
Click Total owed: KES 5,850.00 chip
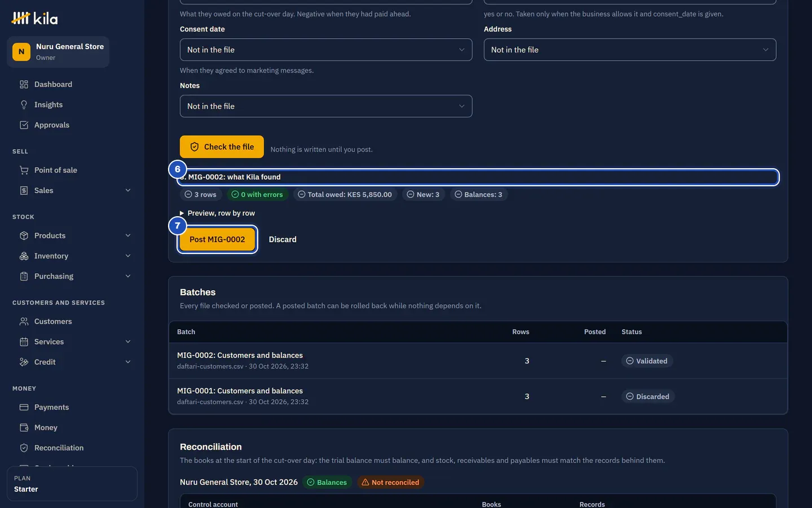[x=345, y=194]
